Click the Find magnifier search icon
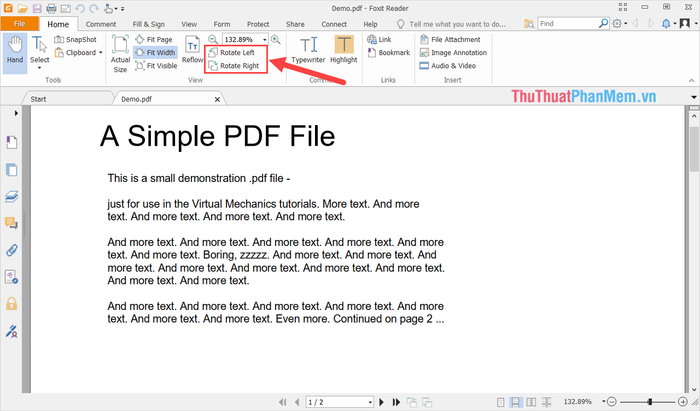The height and width of the screenshot is (411, 700). (x=603, y=23)
